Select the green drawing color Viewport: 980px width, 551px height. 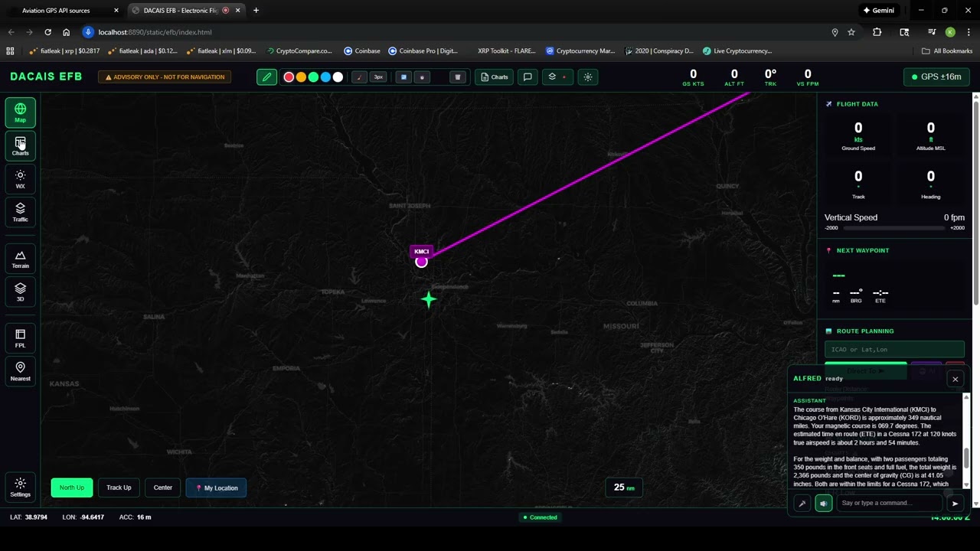[x=313, y=77]
